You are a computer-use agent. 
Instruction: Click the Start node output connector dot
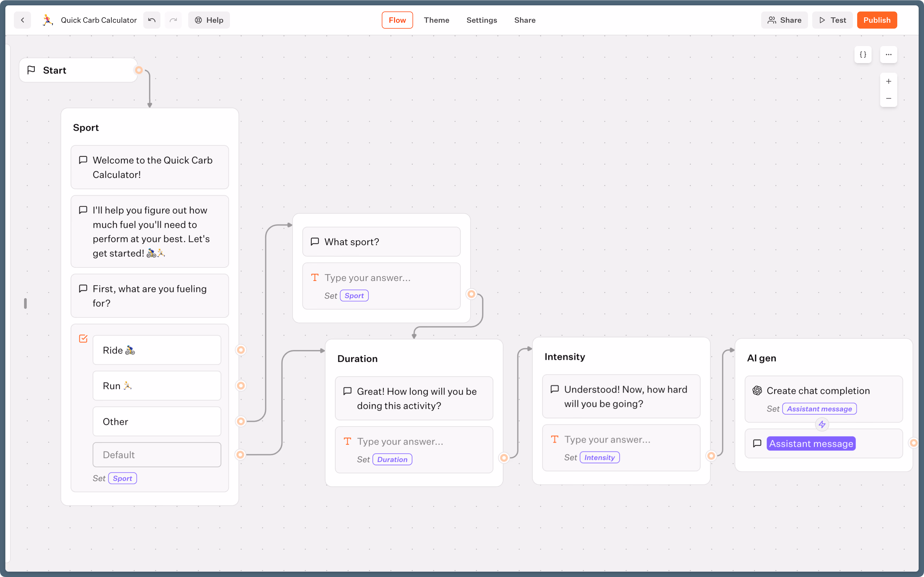(x=139, y=70)
